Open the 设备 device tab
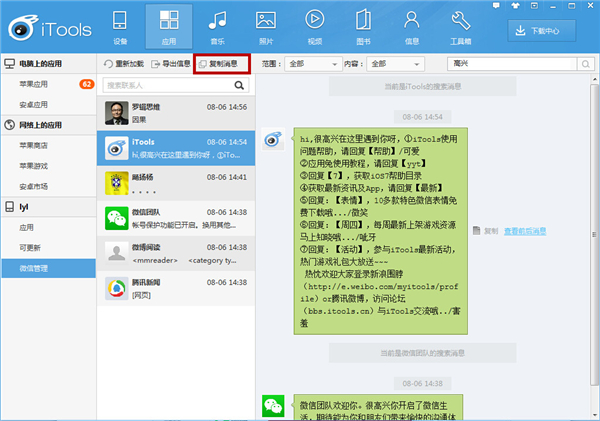This screenshot has width=600, height=421. click(x=120, y=27)
